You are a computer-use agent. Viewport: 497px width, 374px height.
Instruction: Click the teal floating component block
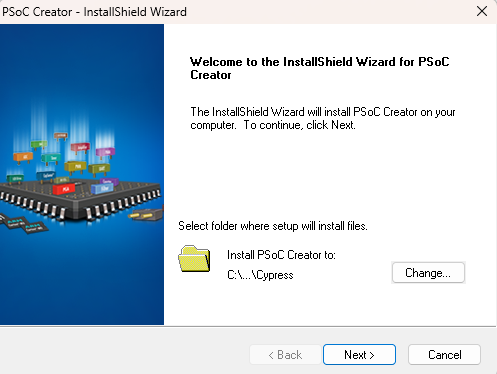tap(51, 159)
